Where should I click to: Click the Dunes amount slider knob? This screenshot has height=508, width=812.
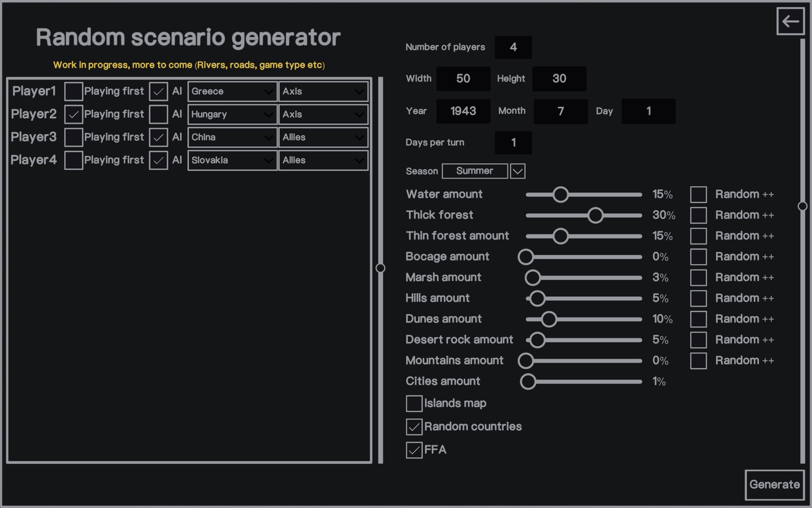coord(549,319)
